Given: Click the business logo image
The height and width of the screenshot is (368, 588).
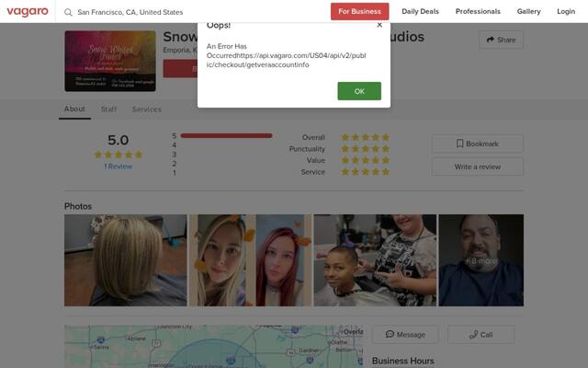Looking at the screenshot, I should click(110, 61).
